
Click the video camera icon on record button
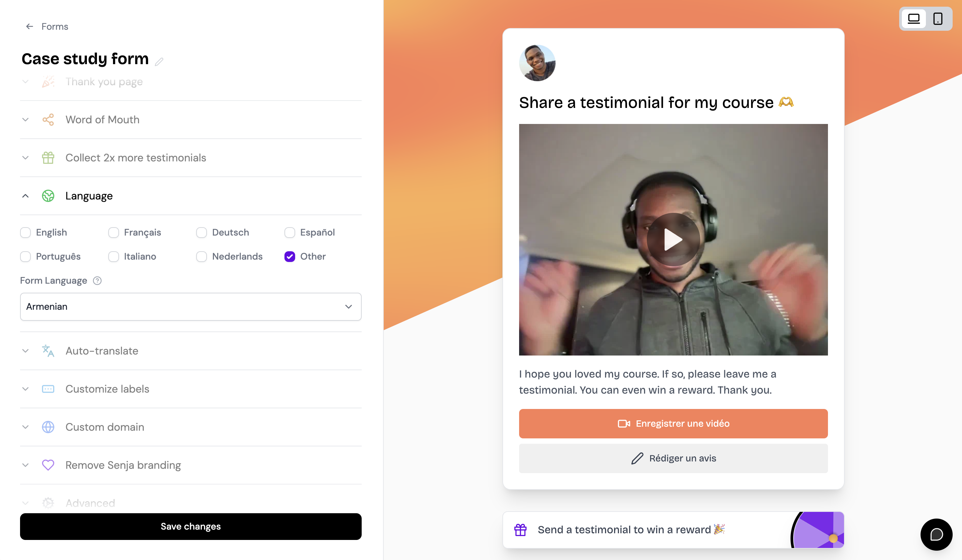[x=624, y=423]
